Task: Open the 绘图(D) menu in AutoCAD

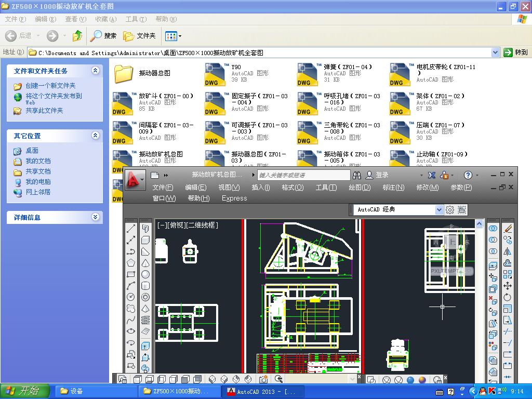Action: (x=360, y=188)
